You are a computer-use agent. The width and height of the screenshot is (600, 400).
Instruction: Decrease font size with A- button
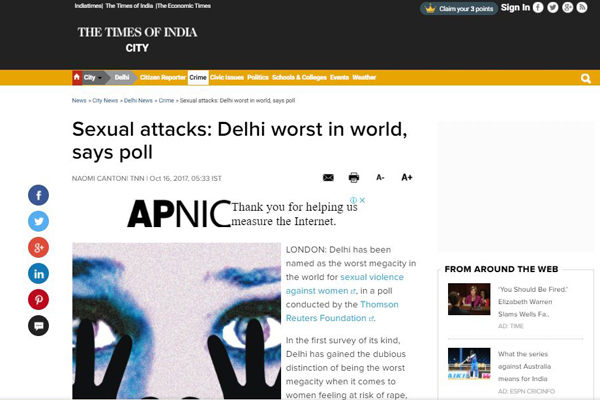(x=380, y=178)
